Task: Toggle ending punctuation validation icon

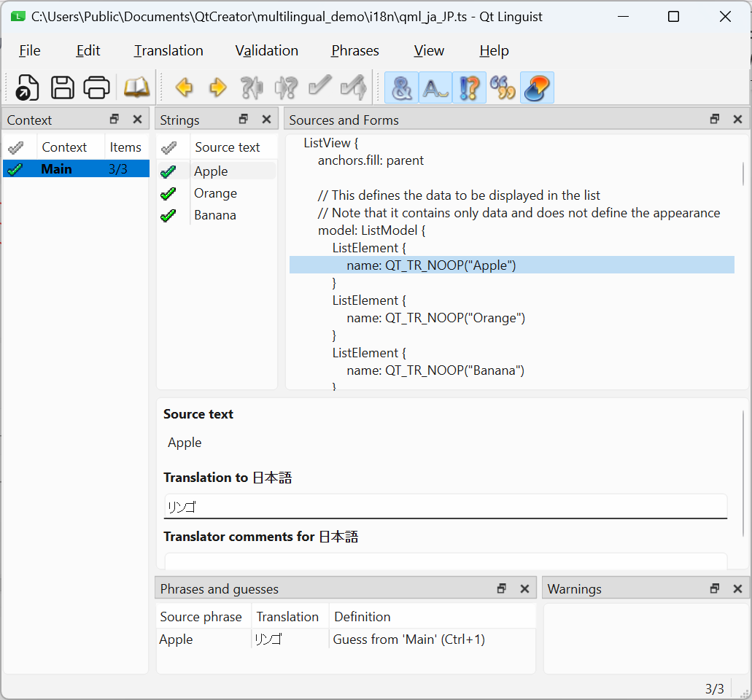Action: click(x=469, y=87)
